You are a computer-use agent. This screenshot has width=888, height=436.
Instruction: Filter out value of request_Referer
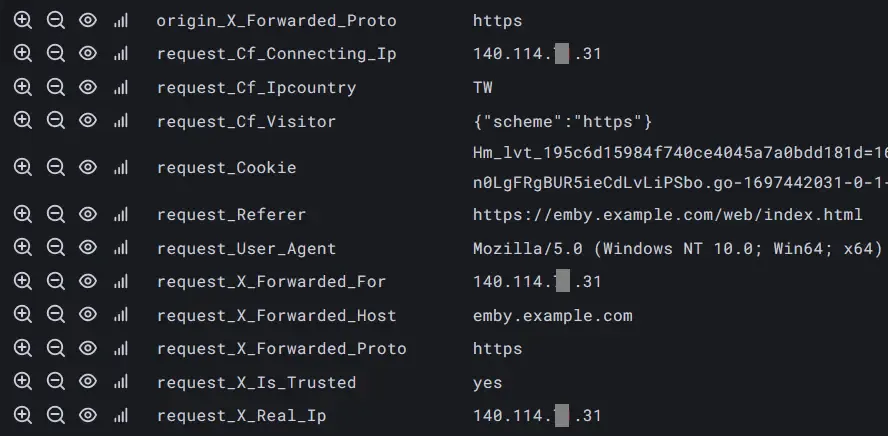[x=55, y=214]
